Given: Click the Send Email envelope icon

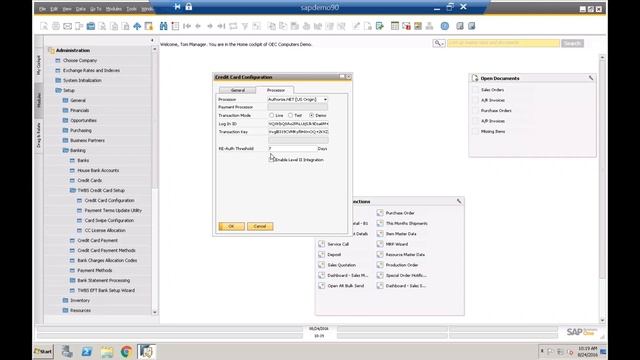Looking at the screenshot, I should pos(67,26).
